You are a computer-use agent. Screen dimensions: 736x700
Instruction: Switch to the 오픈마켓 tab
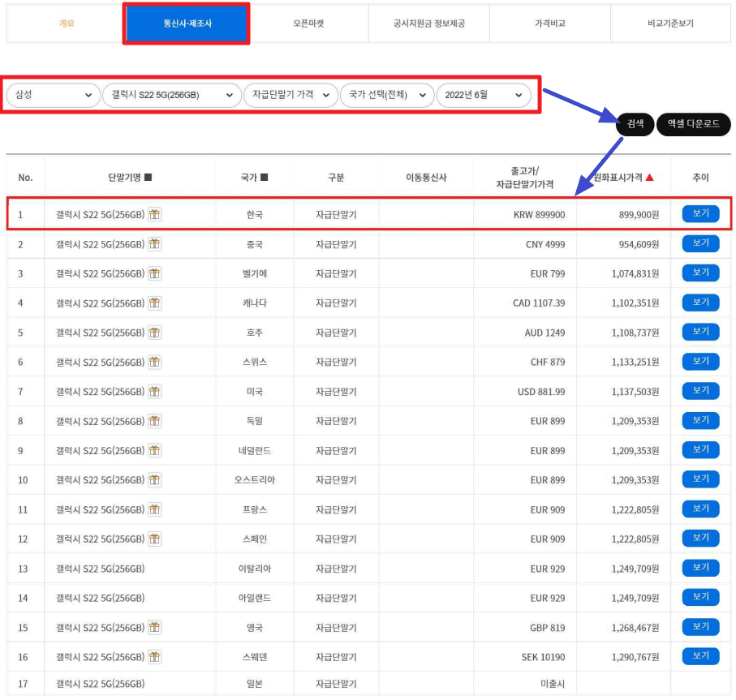tap(308, 24)
